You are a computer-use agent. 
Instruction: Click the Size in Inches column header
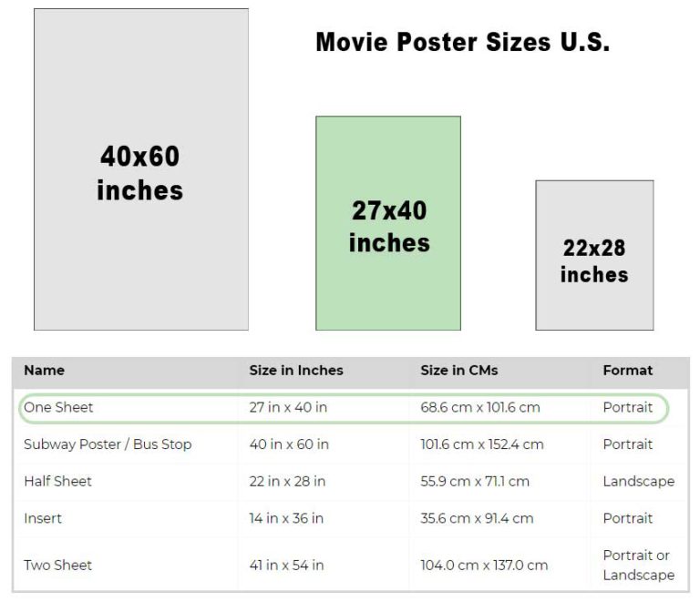pyautogui.click(x=296, y=370)
